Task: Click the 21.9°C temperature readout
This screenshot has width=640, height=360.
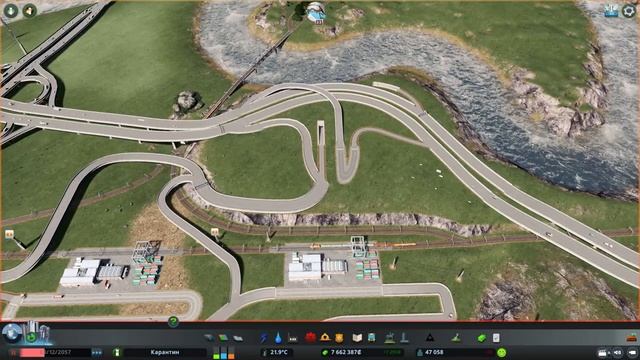Action: (278, 352)
